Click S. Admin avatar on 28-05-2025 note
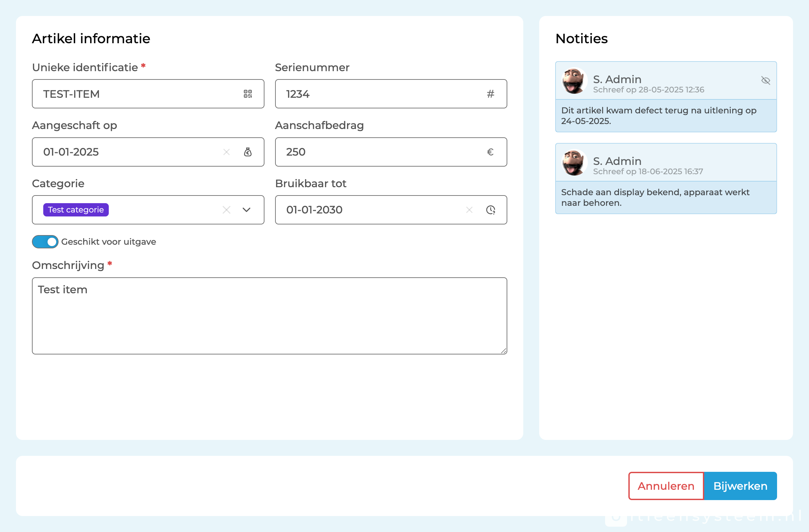This screenshot has width=809, height=532. pos(574,81)
